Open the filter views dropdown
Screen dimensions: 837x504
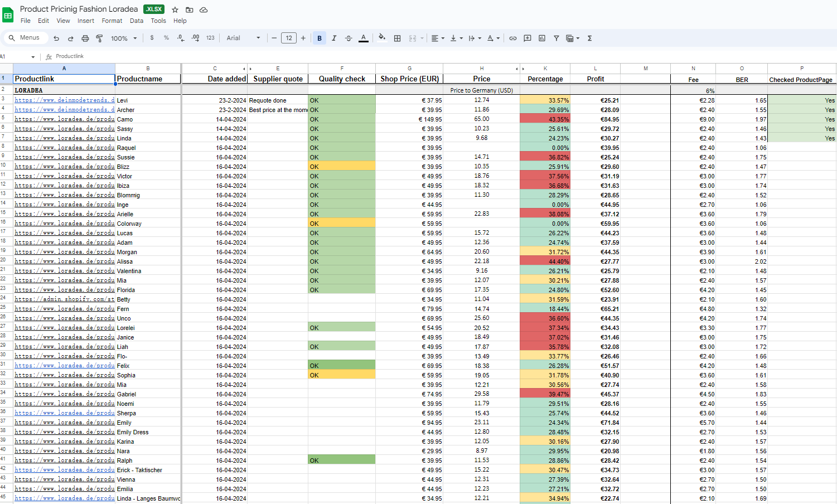(x=573, y=38)
